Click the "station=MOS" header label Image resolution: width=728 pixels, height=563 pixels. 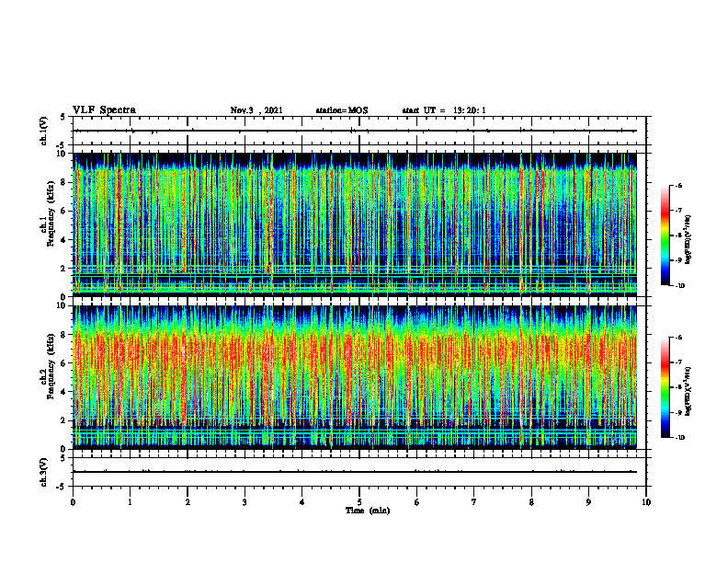point(342,110)
